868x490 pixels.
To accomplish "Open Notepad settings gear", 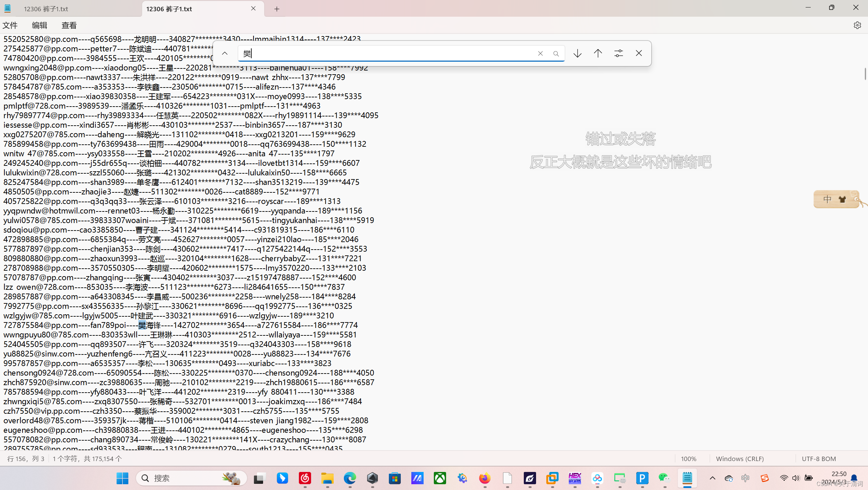I will [857, 26].
